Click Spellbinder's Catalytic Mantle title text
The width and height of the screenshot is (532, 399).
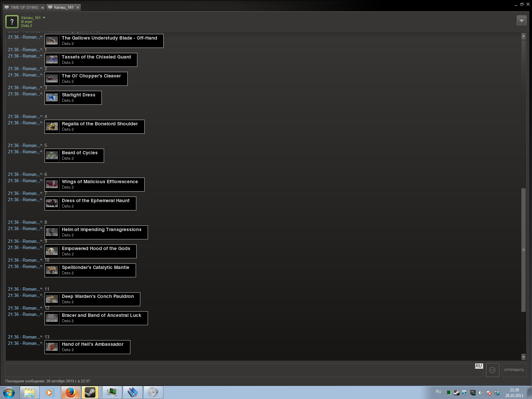click(x=95, y=267)
